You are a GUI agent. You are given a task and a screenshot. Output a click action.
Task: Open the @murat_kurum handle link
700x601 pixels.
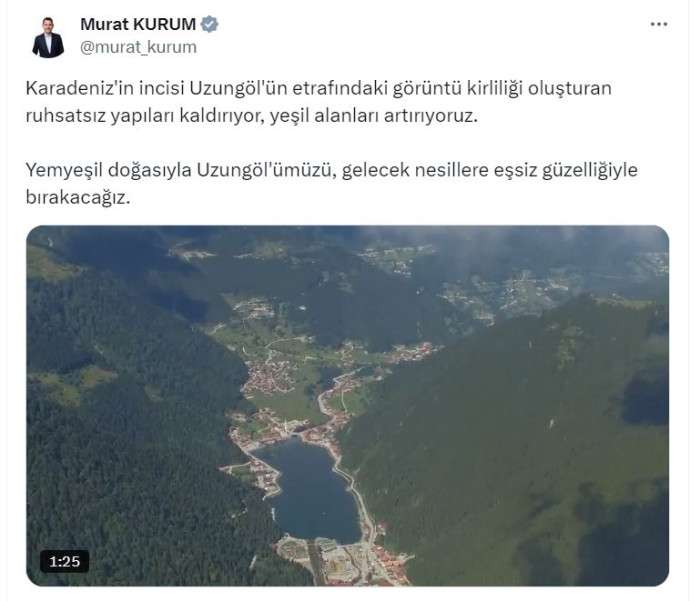pyautogui.click(x=138, y=47)
